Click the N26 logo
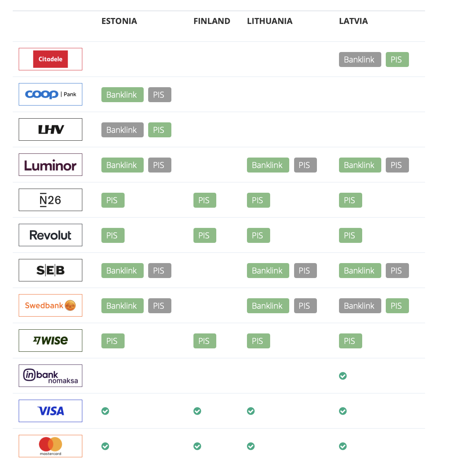 (x=51, y=200)
